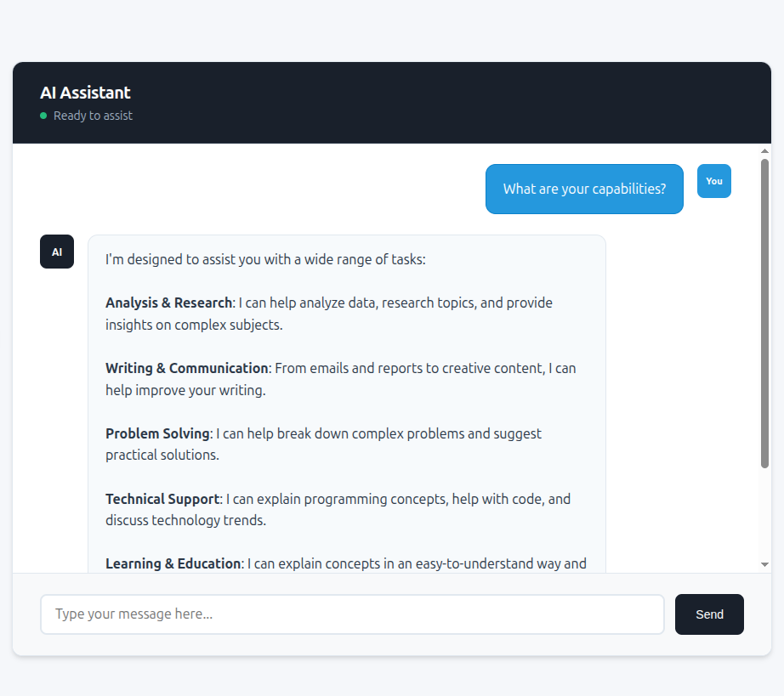Click the scrollbar up arrow

(x=764, y=151)
